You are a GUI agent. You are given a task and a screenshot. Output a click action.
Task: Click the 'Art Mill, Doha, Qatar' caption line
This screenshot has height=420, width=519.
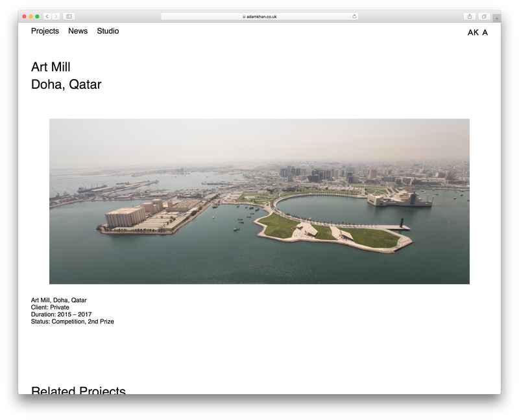click(x=58, y=300)
